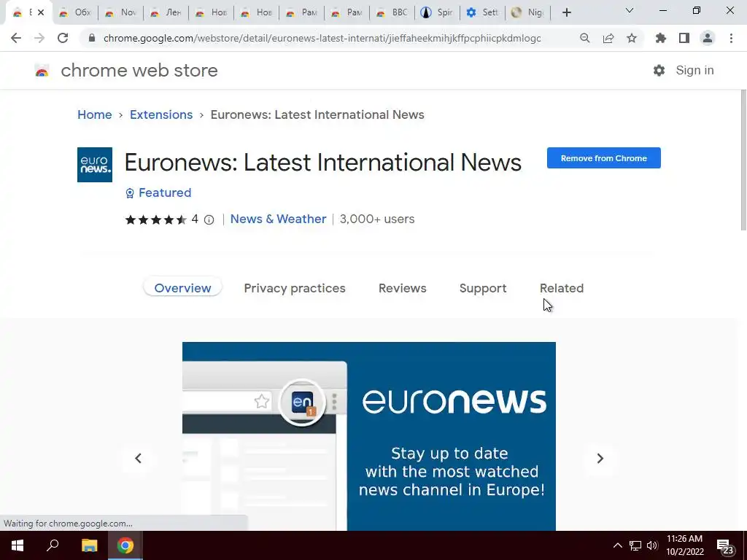Click the address bar URL

point(322,38)
